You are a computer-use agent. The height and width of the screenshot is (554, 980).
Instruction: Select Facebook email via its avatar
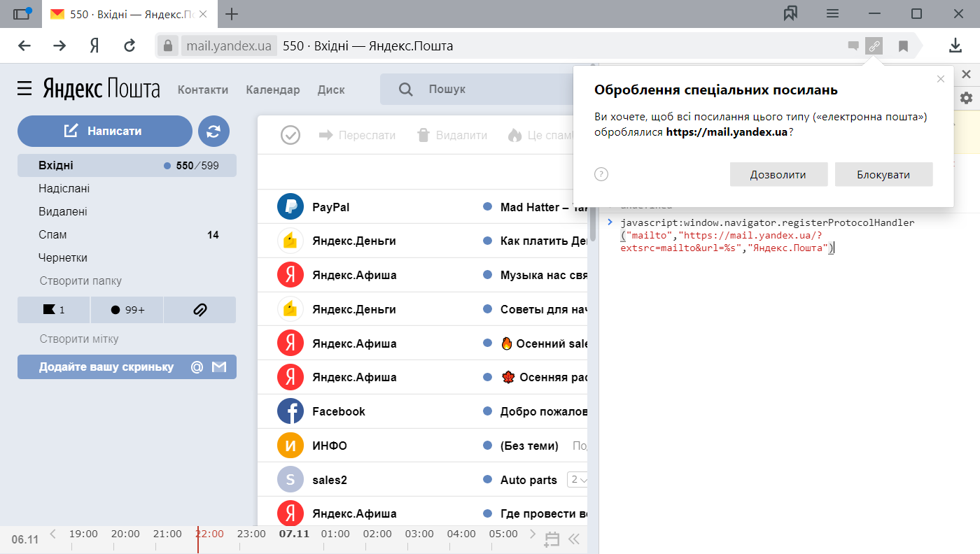[x=290, y=411]
